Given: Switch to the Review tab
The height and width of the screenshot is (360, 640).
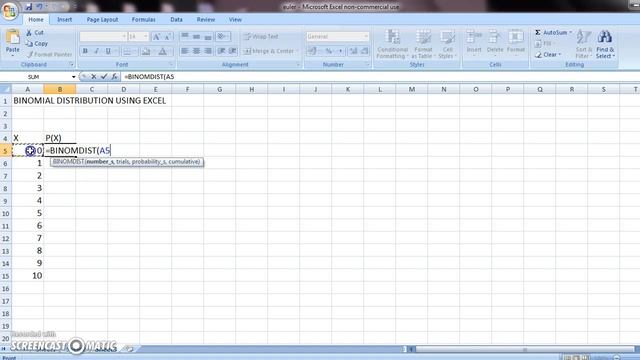Looking at the screenshot, I should [206, 20].
